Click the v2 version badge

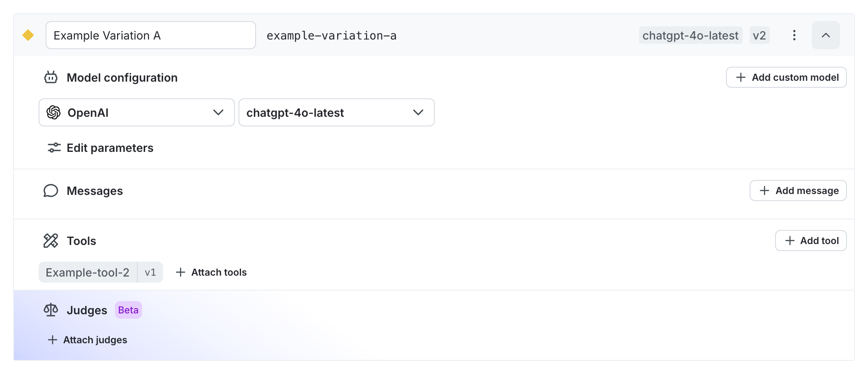(759, 35)
